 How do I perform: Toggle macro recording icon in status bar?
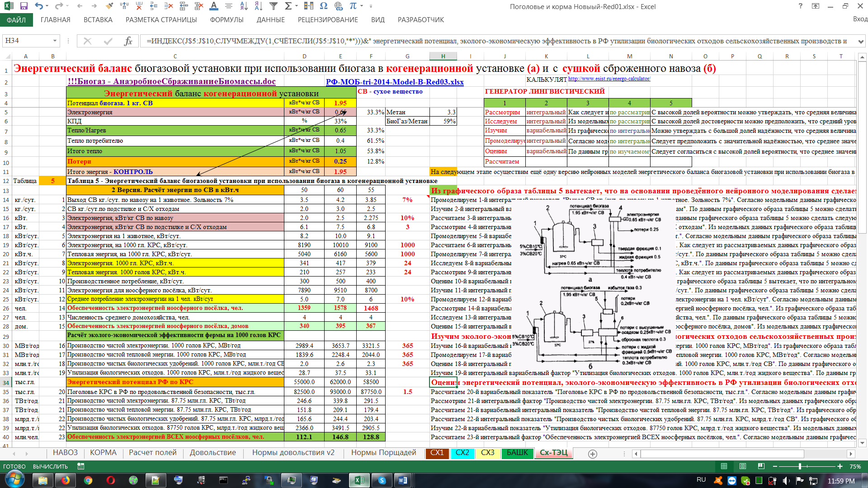pos(81,466)
